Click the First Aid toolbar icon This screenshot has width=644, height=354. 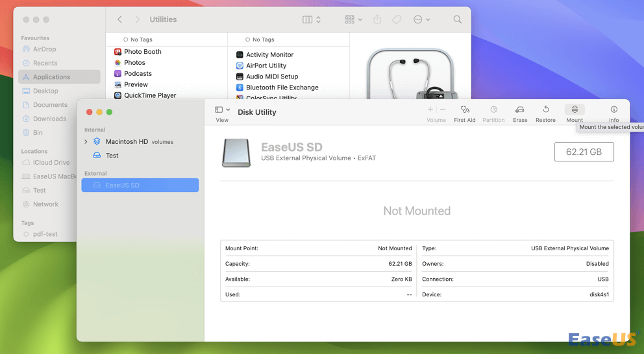coord(464,110)
